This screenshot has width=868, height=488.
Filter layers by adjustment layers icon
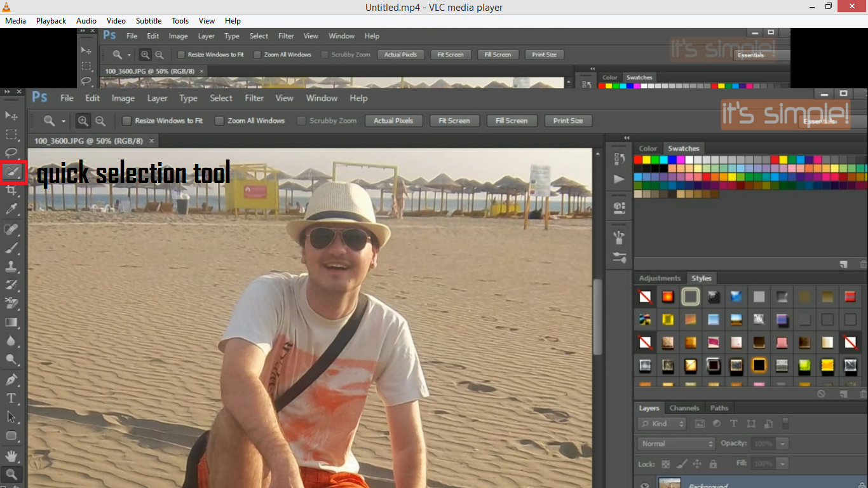[717, 424]
